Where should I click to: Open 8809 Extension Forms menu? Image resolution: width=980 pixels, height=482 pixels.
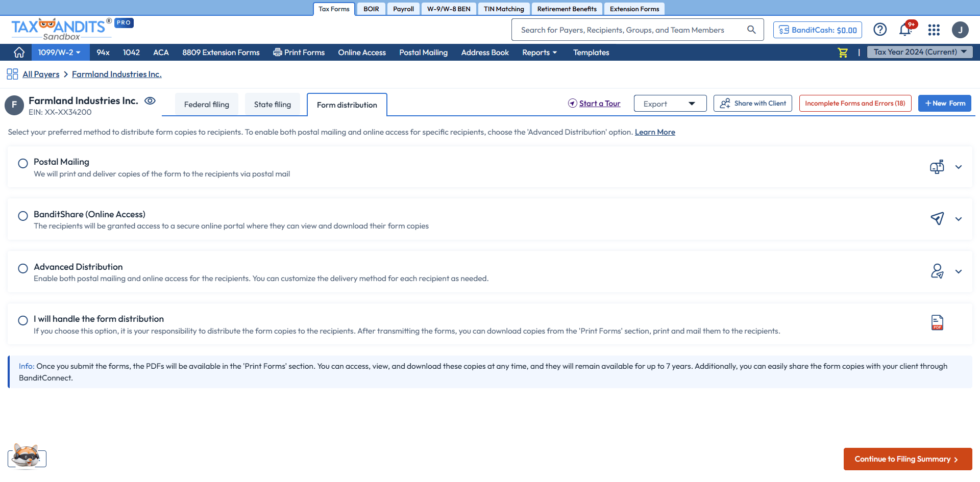coord(221,53)
